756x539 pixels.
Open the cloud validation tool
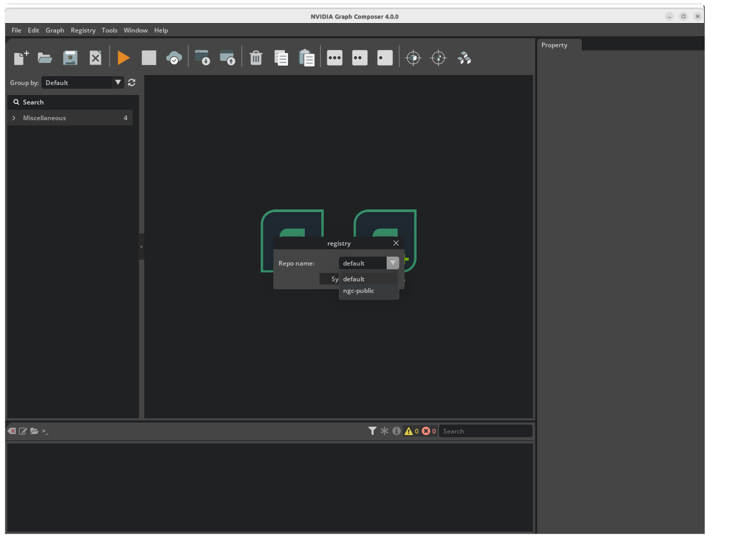click(174, 58)
